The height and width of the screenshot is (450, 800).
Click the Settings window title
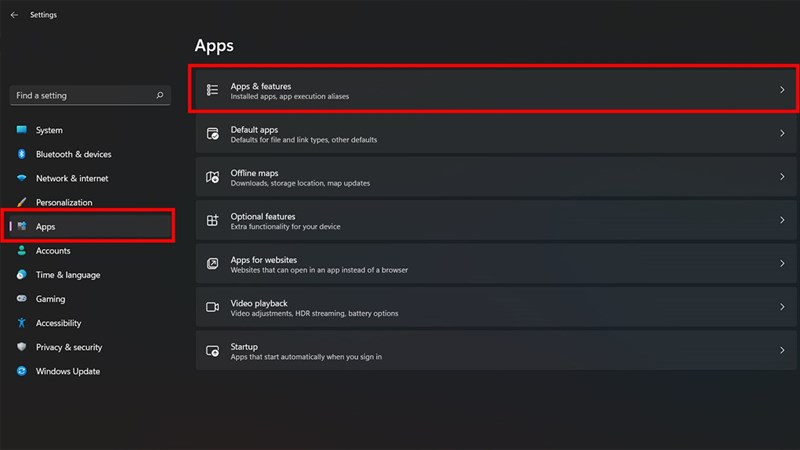pos(43,15)
